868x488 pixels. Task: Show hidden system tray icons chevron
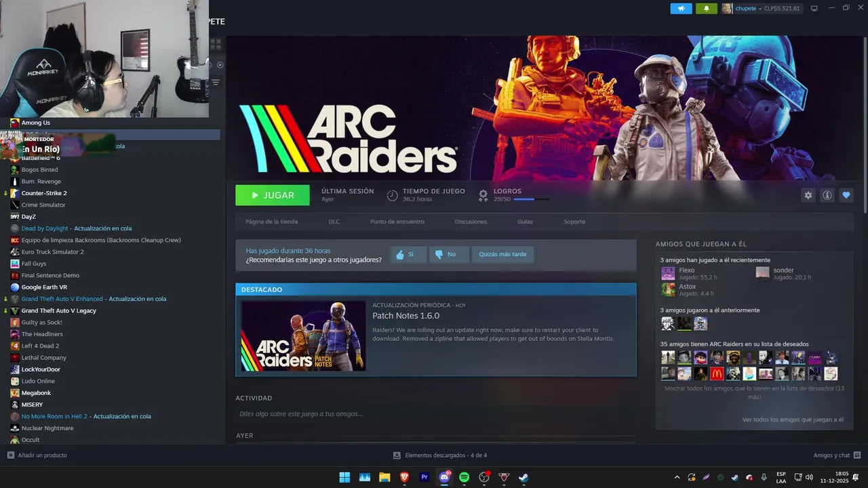tap(677, 477)
